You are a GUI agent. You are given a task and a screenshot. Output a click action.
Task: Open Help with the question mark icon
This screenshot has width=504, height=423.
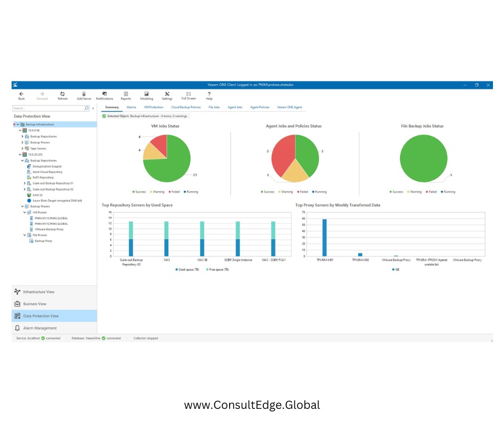[209, 94]
